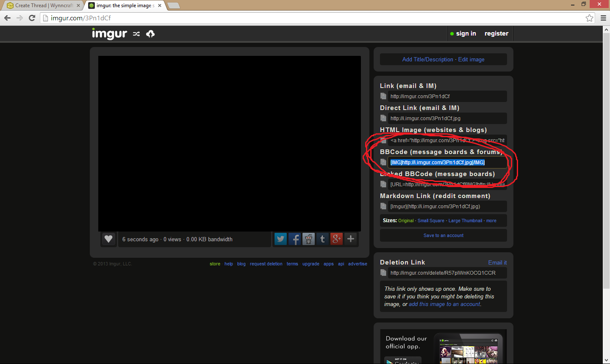
Task: Select the Direct Link URL field
Action: pyautogui.click(x=447, y=118)
